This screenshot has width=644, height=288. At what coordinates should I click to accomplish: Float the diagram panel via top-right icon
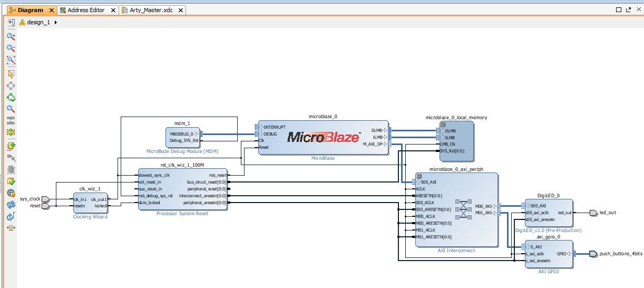(628, 10)
